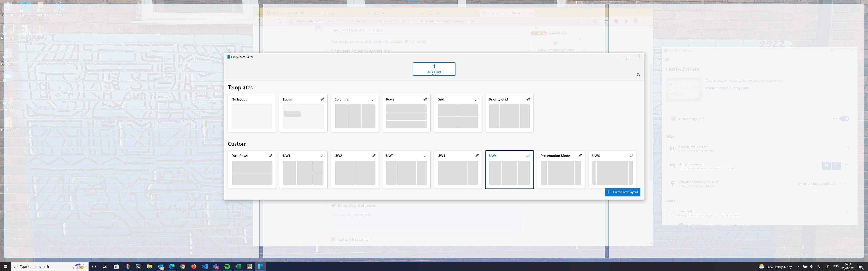Edit the Columns template layout
Viewport: 868px width, 271px height.
374,99
